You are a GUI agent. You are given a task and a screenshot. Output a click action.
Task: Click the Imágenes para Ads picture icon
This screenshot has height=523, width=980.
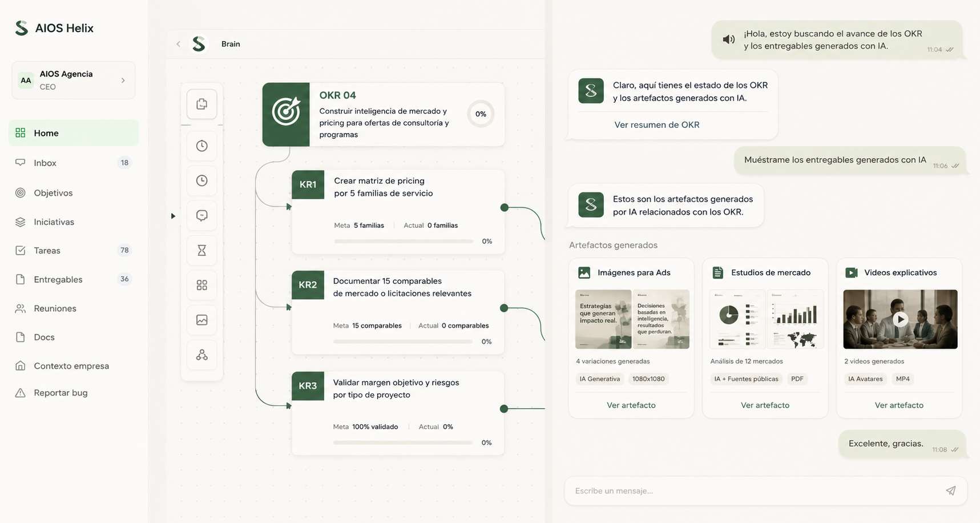click(x=584, y=273)
